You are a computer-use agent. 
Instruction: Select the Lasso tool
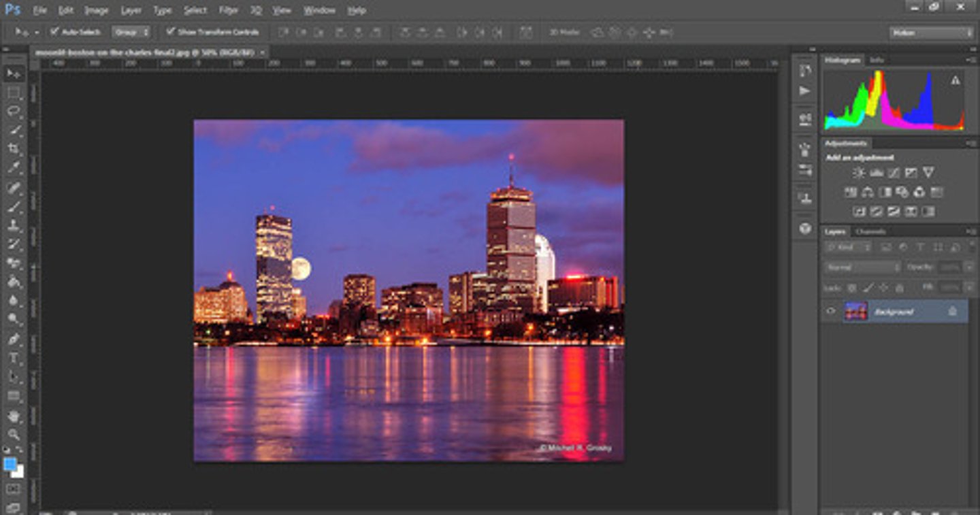tap(14, 111)
